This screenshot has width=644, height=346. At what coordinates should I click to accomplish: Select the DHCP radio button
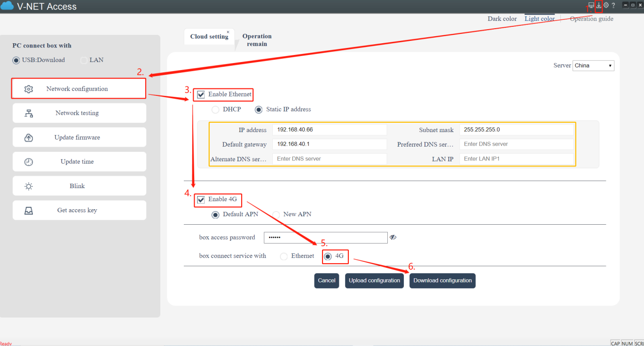point(215,110)
